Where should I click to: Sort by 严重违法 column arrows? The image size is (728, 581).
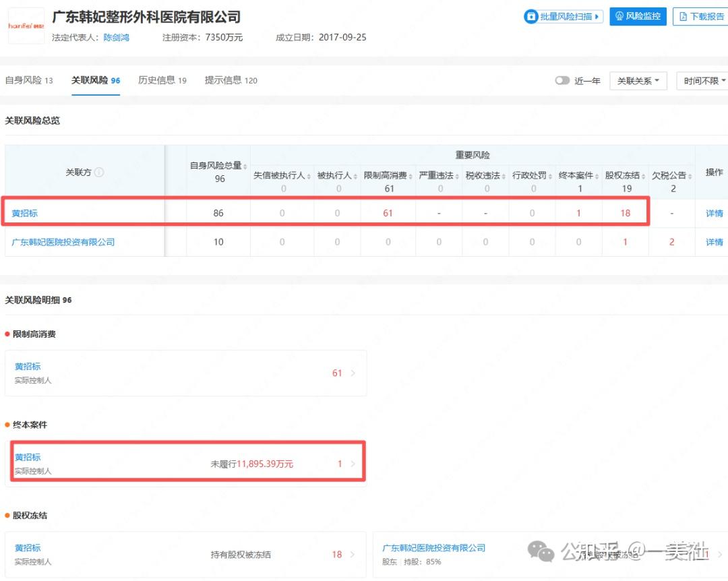click(x=457, y=176)
